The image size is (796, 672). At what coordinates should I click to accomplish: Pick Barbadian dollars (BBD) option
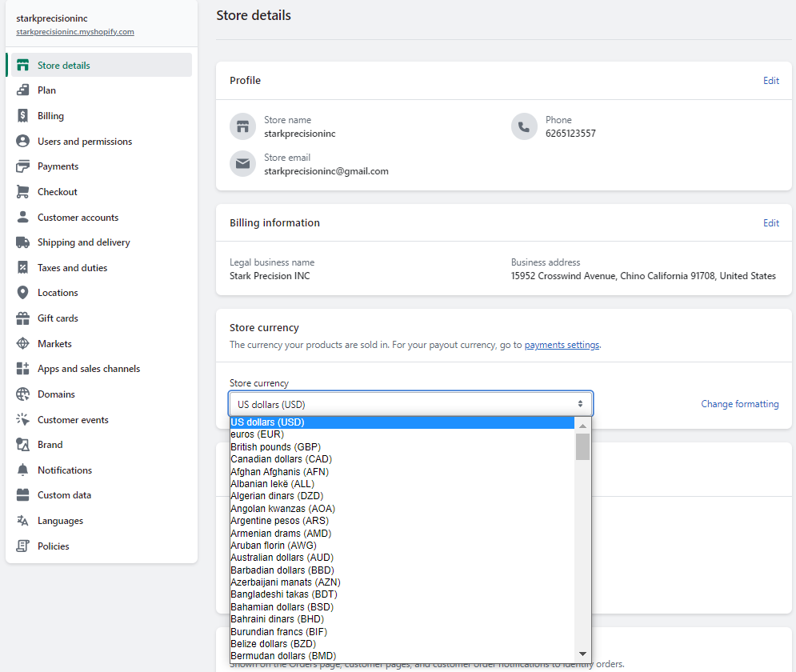pos(402,570)
